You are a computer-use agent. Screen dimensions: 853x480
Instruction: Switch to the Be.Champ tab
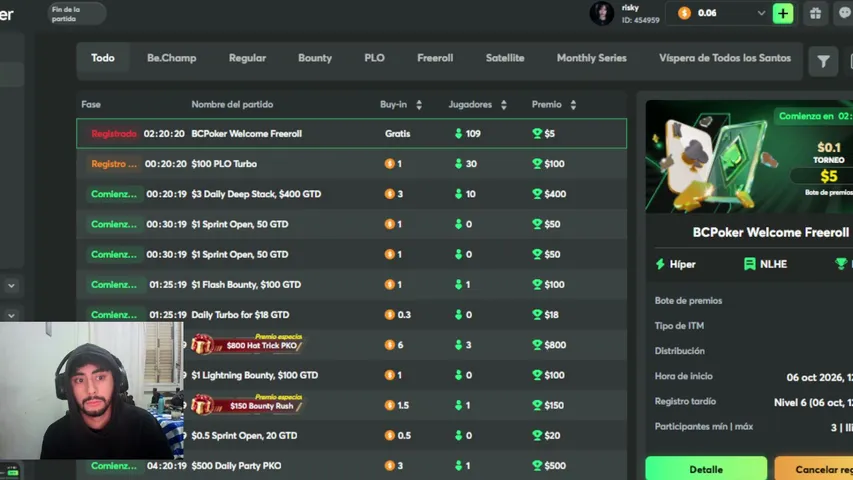click(x=171, y=58)
